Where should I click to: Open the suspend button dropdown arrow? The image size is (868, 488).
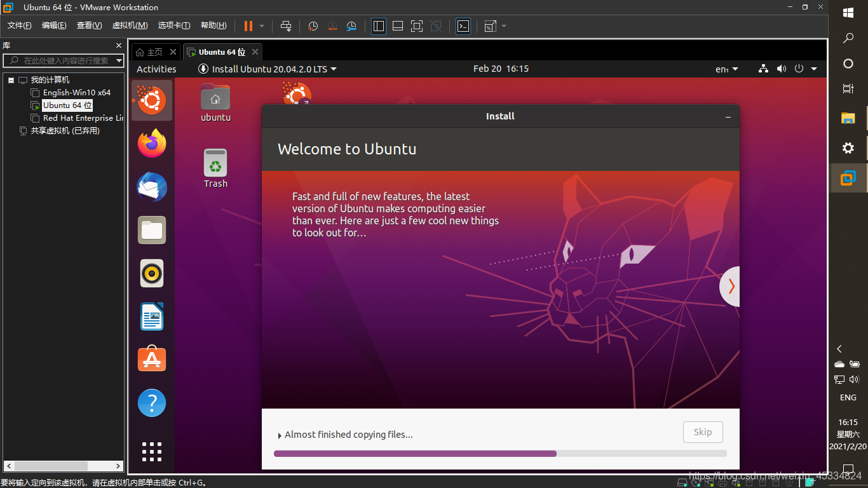(x=261, y=26)
